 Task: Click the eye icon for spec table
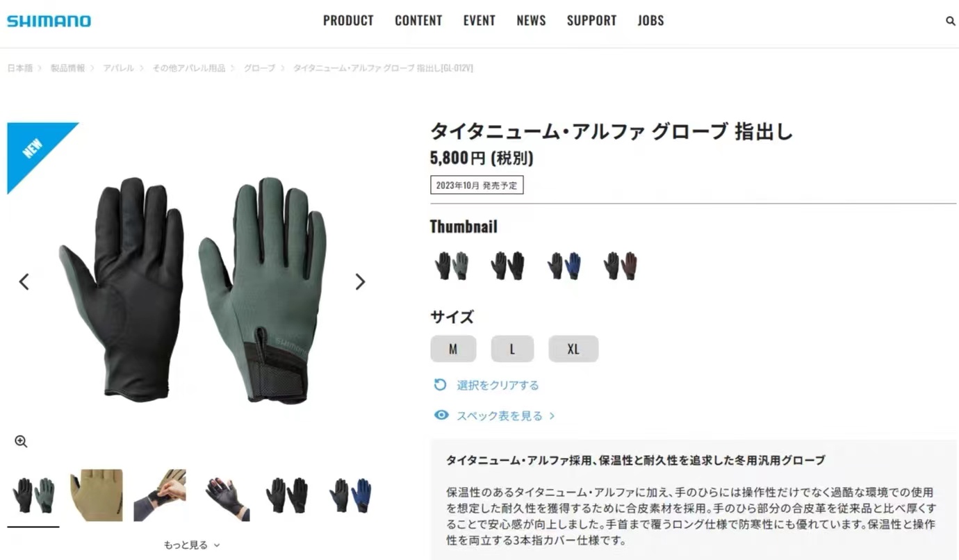pos(441,415)
